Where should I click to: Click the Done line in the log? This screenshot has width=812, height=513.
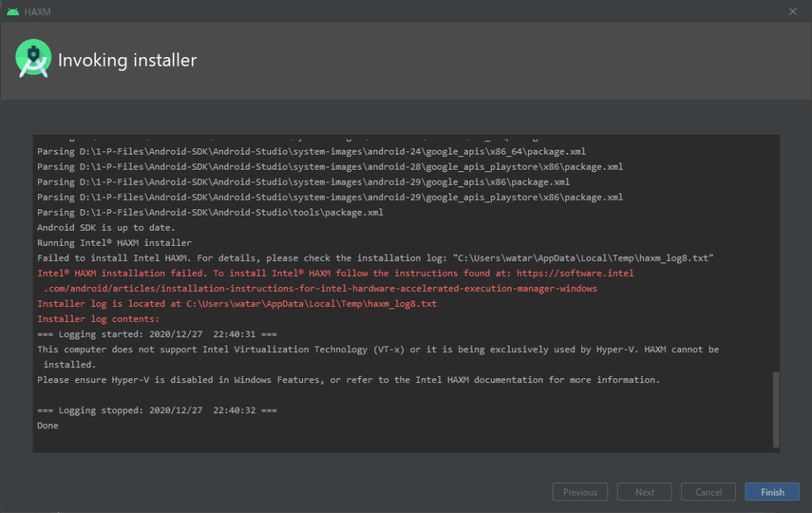(47, 425)
